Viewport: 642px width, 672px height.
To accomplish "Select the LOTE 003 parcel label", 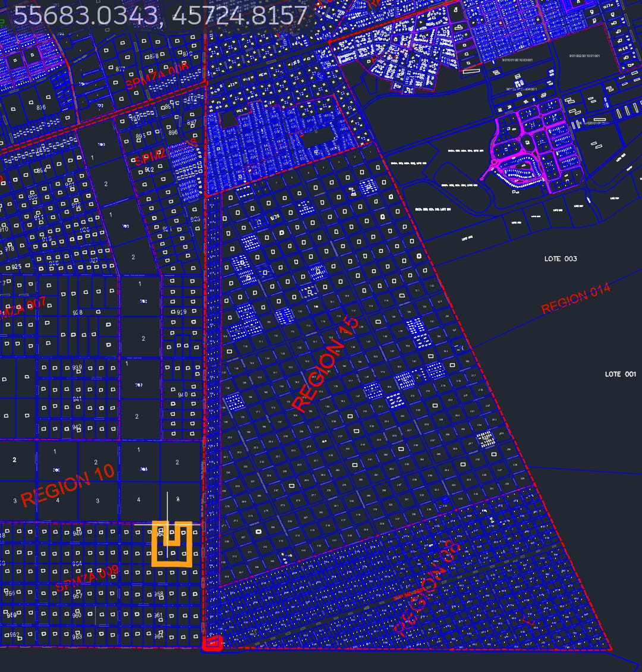I will (561, 259).
